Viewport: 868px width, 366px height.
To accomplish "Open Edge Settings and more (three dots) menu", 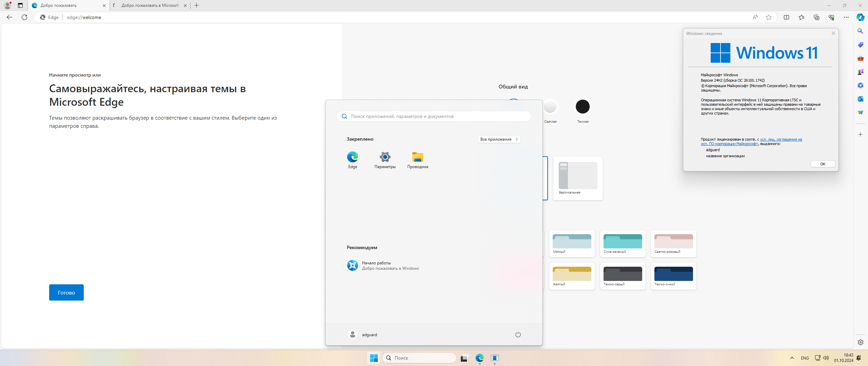I will [x=846, y=17].
